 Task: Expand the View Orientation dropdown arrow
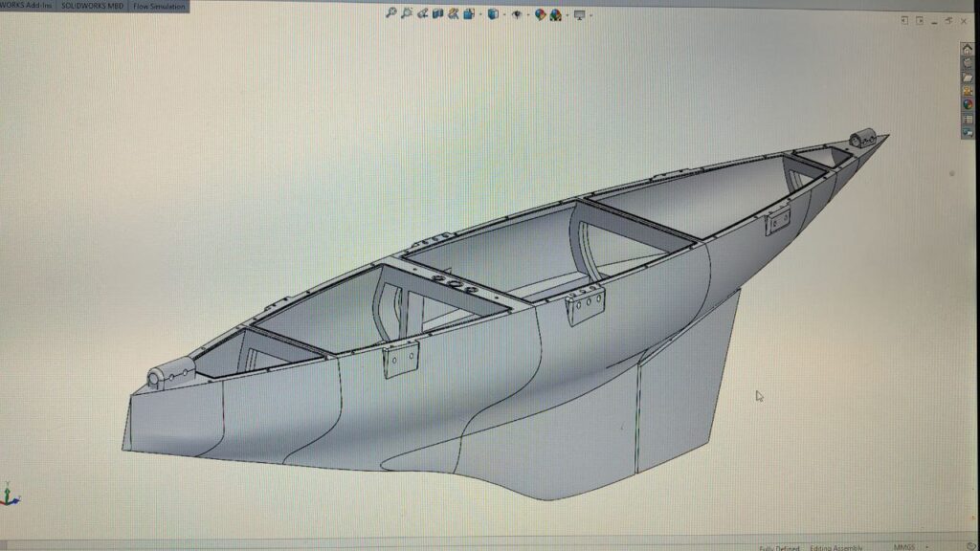pyautogui.click(x=480, y=14)
